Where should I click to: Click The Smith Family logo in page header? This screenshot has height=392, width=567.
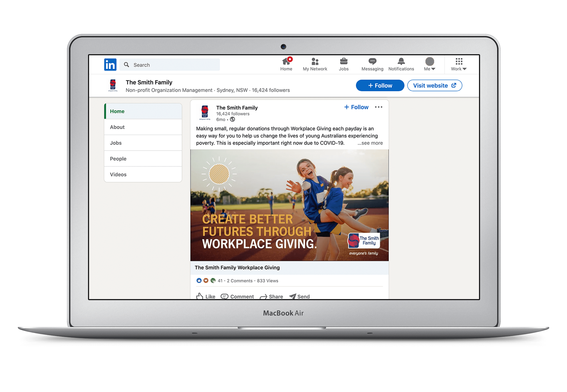pos(113,85)
